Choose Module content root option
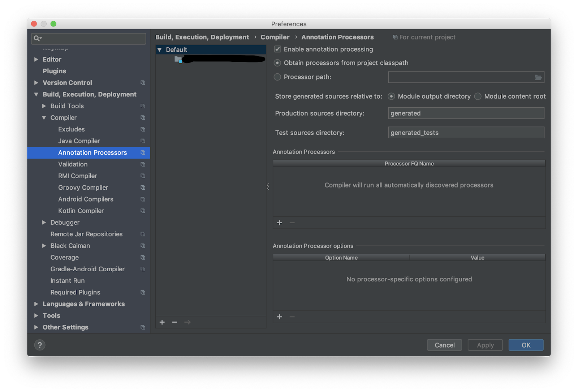578x392 pixels. pos(478,96)
